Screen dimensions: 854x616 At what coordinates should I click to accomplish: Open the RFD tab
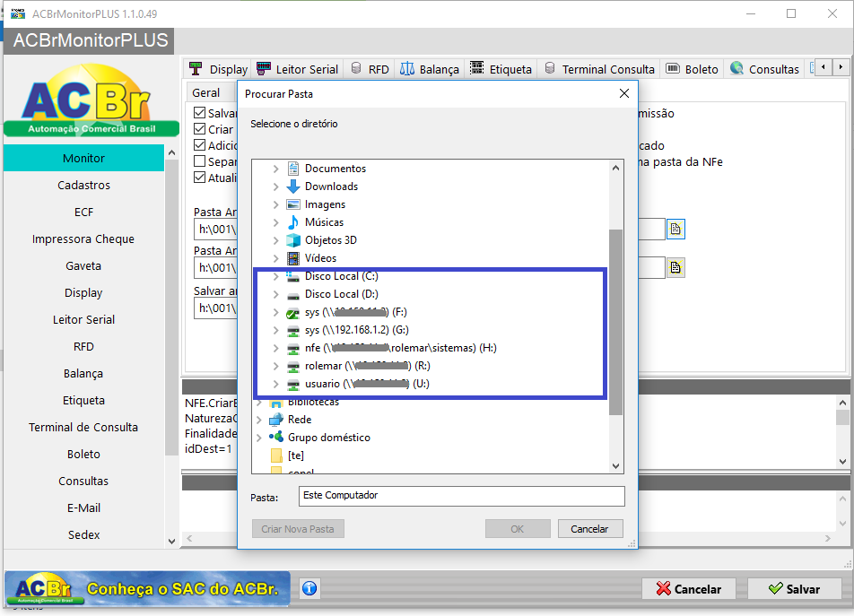[x=370, y=68]
